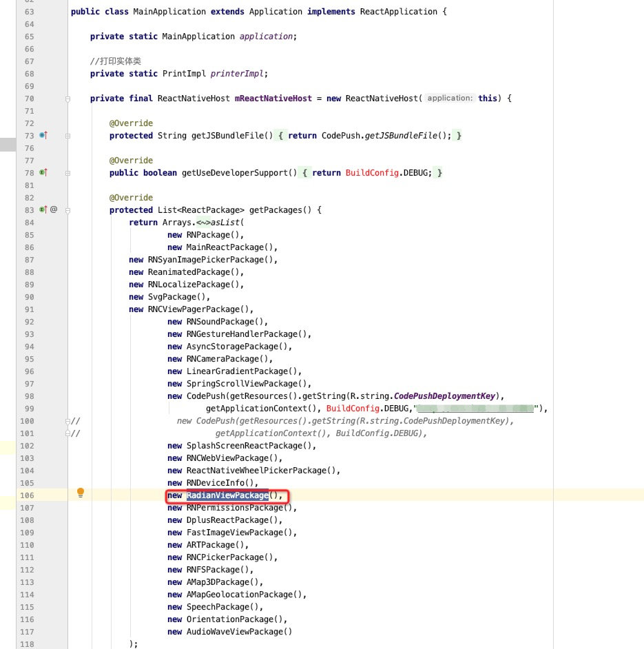Click RNCameraPackage() on line 95
This screenshot has height=649, width=644.
pyautogui.click(x=227, y=359)
